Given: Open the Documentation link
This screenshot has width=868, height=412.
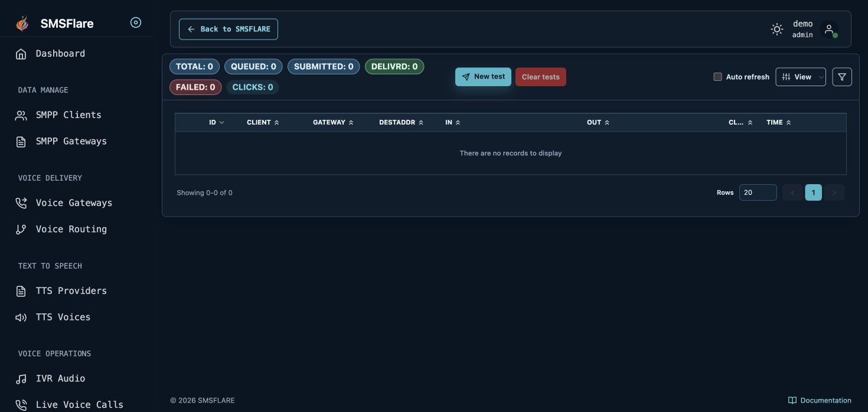Looking at the screenshot, I should pyautogui.click(x=820, y=400).
